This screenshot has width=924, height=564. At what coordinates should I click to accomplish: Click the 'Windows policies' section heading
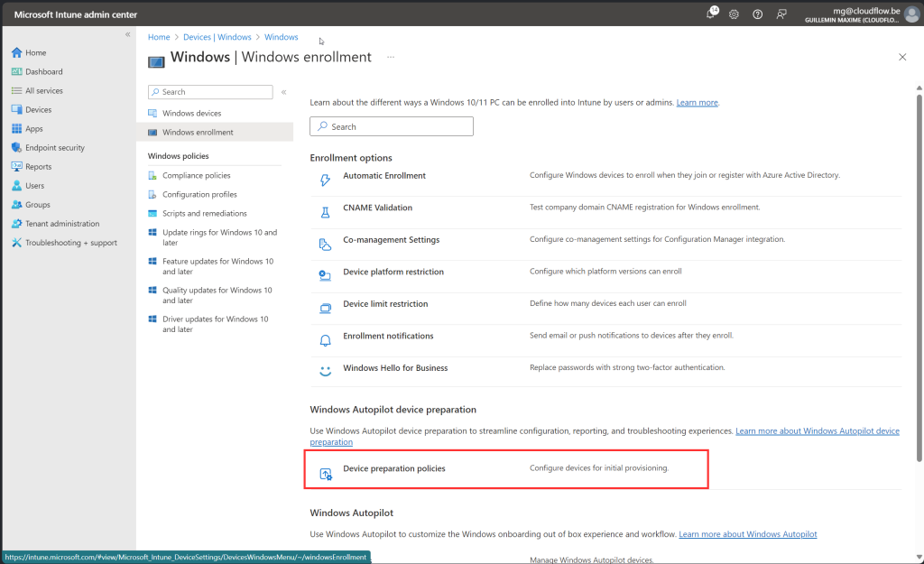point(178,156)
